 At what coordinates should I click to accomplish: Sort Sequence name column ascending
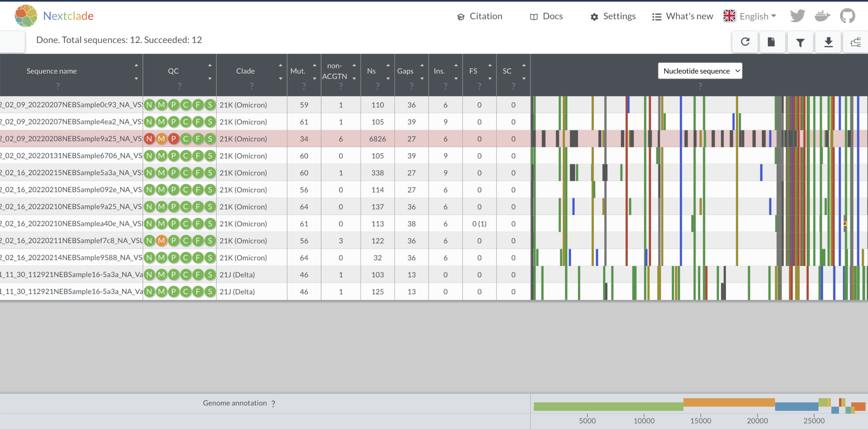136,65
